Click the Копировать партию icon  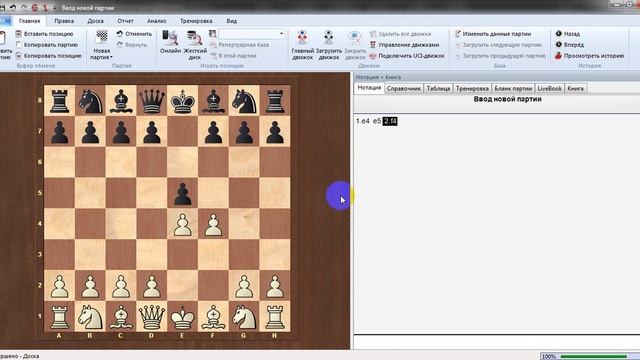click(x=18, y=44)
